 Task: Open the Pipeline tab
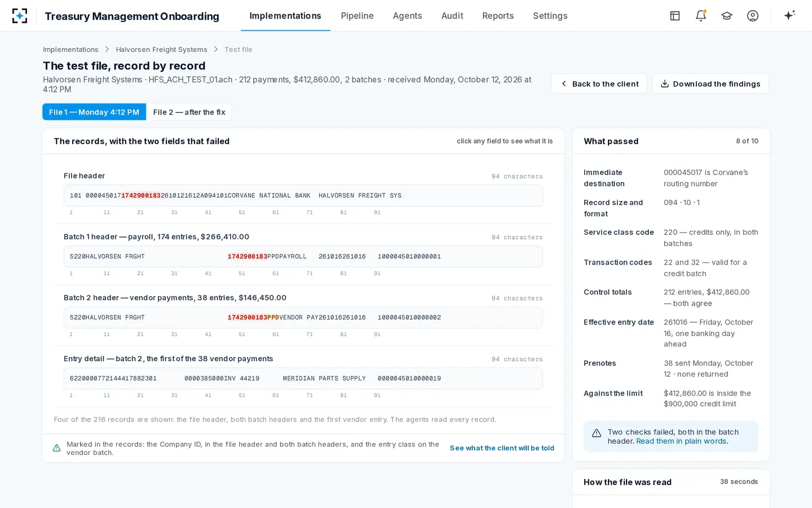point(358,16)
